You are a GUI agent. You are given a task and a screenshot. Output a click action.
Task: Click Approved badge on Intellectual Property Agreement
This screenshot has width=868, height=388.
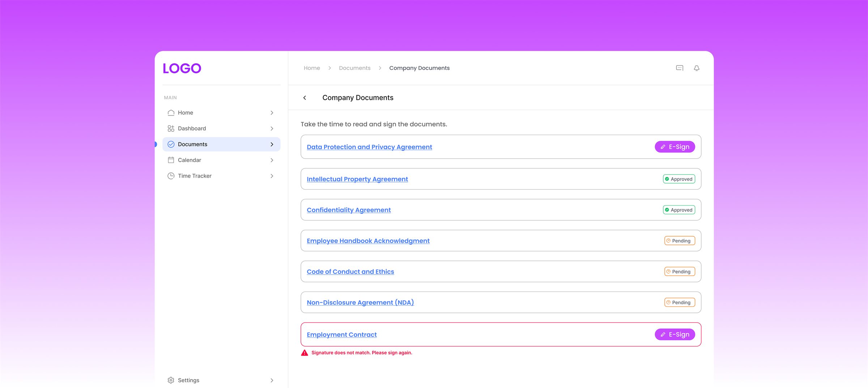679,179
